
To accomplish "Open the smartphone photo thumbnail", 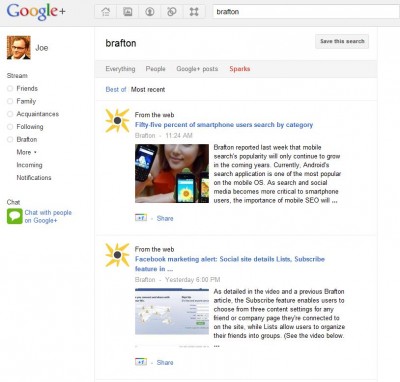I will pyautogui.click(x=172, y=173).
